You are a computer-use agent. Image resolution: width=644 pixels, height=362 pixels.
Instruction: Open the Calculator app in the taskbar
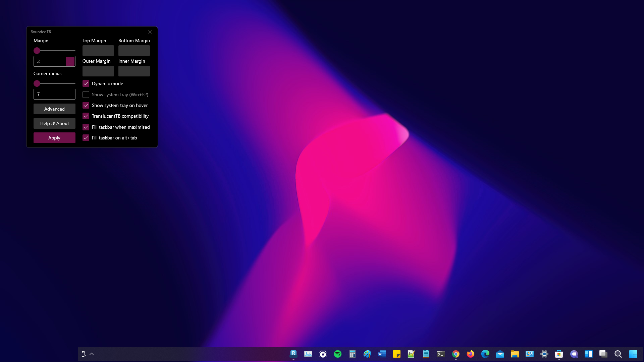pyautogui.click(x=352, y=354)
